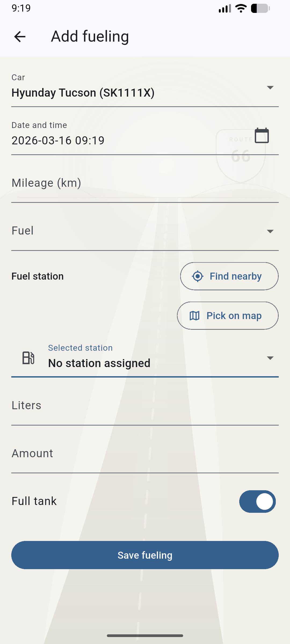The image size is (290, 644).
Task: Click the map icon in Pick on map
Action: click(194, 316)
